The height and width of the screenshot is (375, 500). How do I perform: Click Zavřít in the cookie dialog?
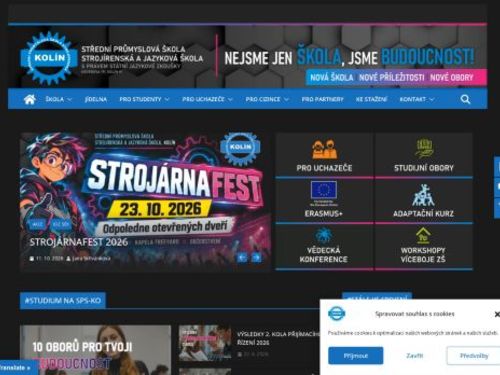point(415,356)
